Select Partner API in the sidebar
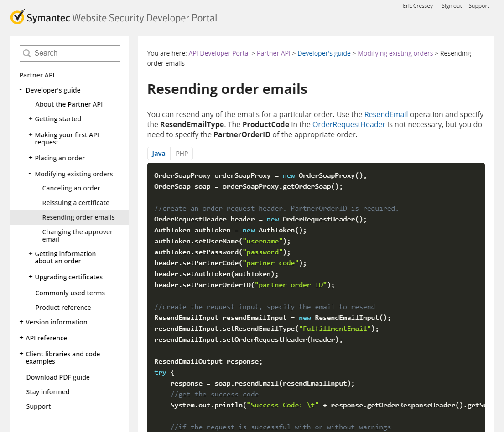Image resolution: width=504 pixels, height=432 pixels. [37, 75]
